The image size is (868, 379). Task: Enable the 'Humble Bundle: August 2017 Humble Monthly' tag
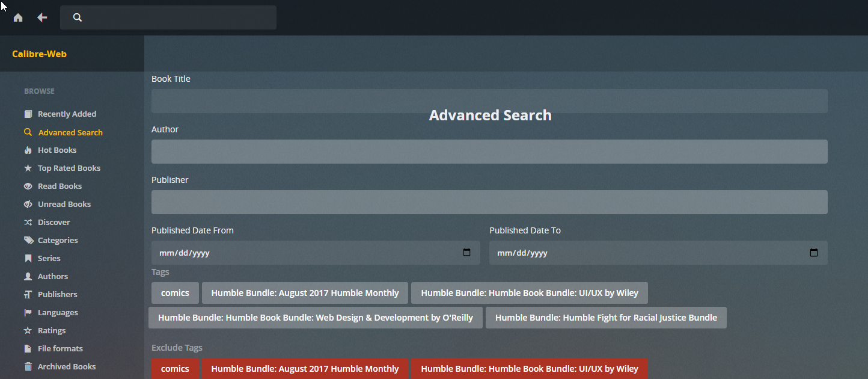(305, 293)
